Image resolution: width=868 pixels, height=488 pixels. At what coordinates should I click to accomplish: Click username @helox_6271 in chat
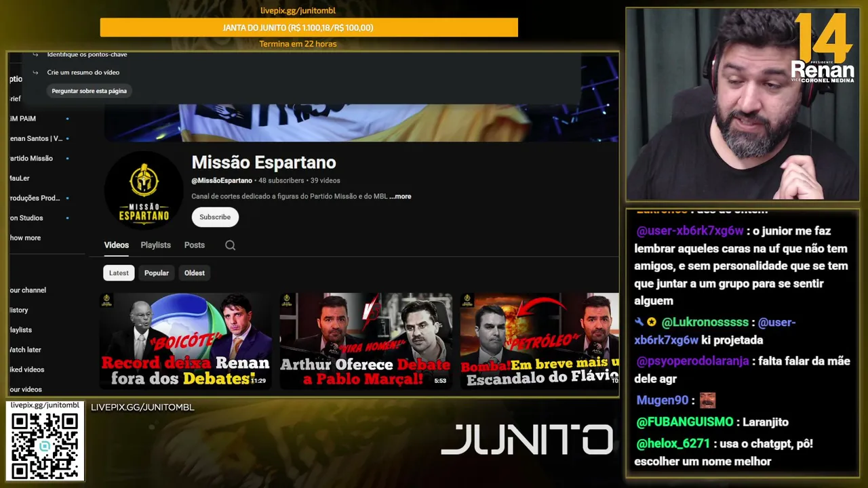673,444
